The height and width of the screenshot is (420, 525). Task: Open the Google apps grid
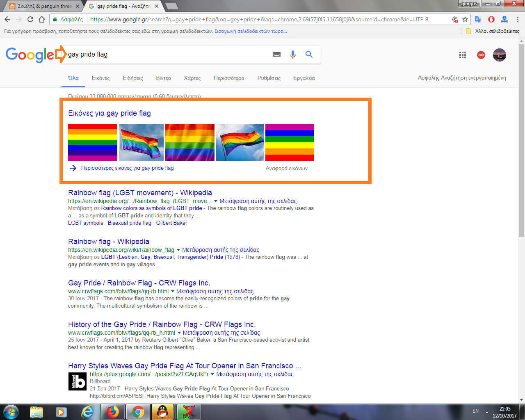point(463,55)
